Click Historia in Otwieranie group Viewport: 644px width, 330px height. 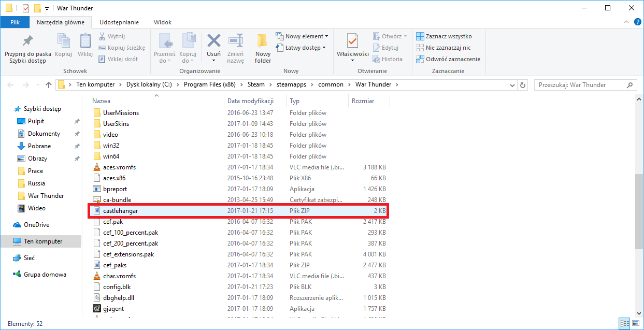tap(388, 59)
